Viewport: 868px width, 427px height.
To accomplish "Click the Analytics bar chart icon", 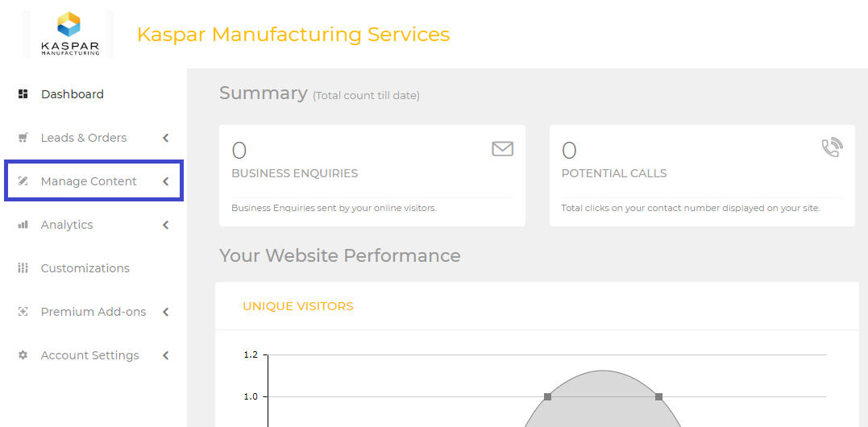I will coord(23,225).
